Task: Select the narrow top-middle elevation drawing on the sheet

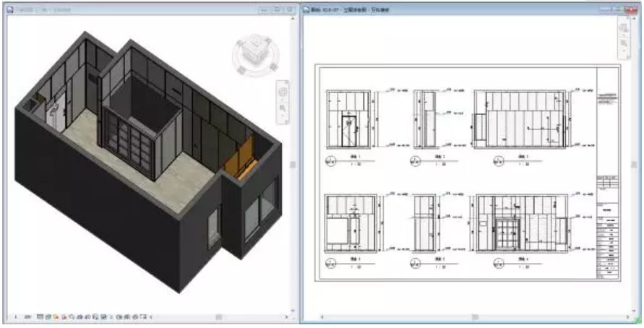Action: [x=425, y=119]
